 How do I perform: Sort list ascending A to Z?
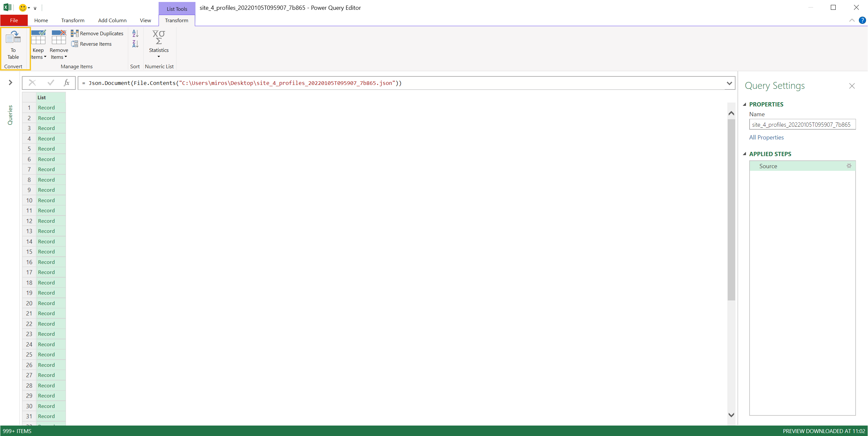click(x=135, y=33)
